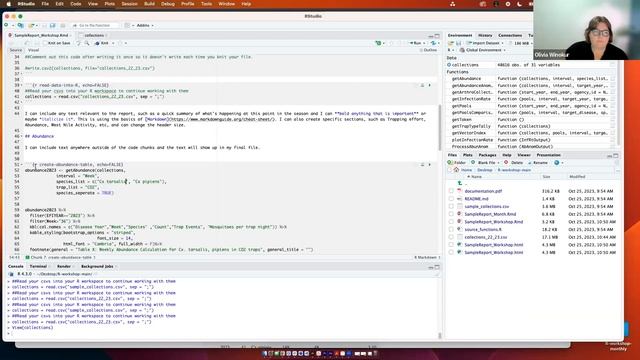The image size is (640, 360).
Task: Click the New File icon in toolbar
Action: [7, 25]
